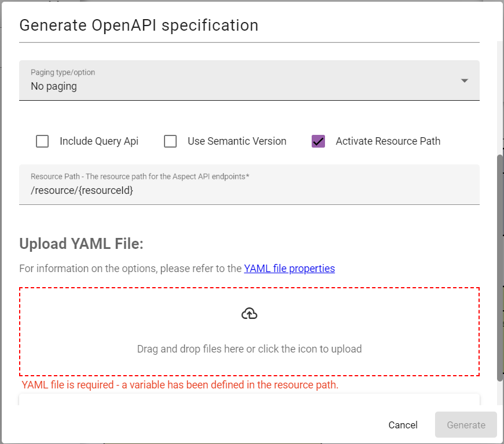Screen dimensions: 504x444
Task: Focus the Resource Path input field
Action: pos(249,190)
